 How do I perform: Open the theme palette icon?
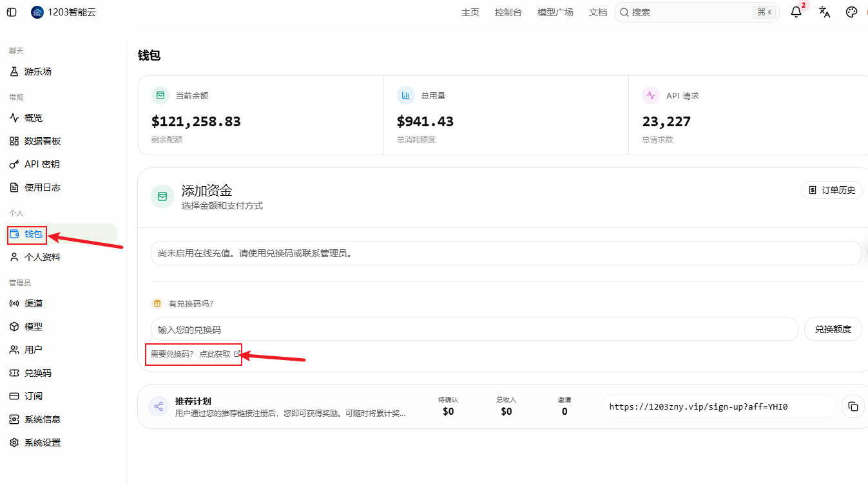click(x=851, y=12)
